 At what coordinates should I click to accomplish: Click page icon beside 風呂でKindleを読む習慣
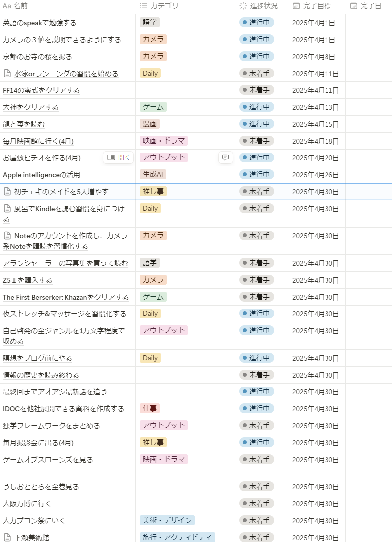pos(7,209)
